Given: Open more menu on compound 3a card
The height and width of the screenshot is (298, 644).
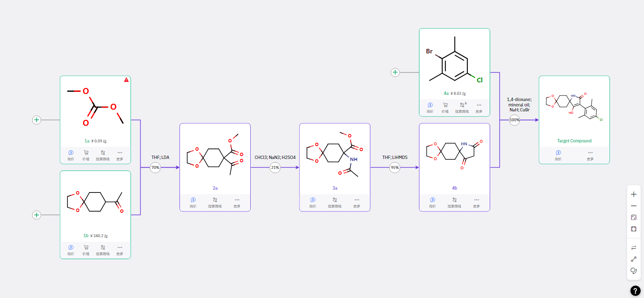Looking at the screenshot, I should tap(357, 200).
